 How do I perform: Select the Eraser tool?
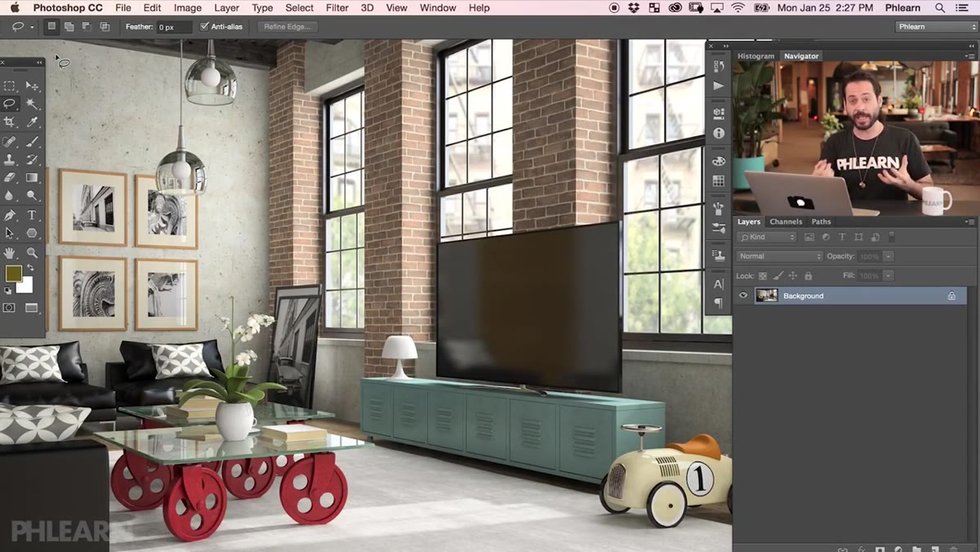click(x=10, y=177)
